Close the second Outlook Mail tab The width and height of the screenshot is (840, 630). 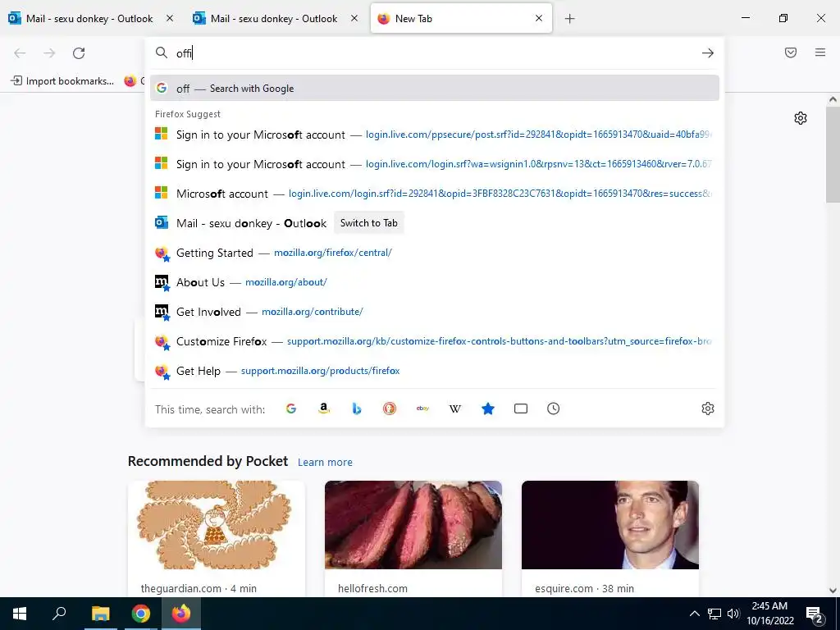coord(354,18)
